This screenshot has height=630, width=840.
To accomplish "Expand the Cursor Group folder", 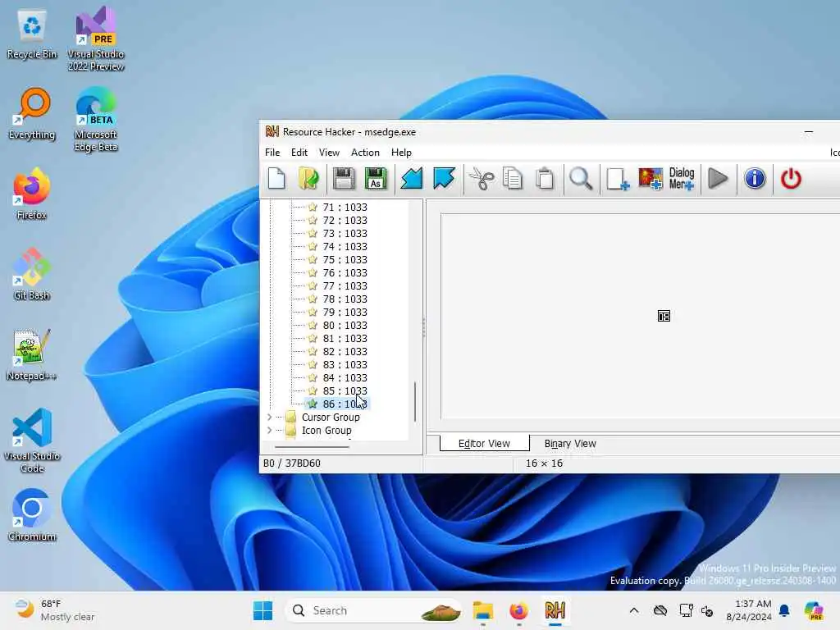I will 269,418.
